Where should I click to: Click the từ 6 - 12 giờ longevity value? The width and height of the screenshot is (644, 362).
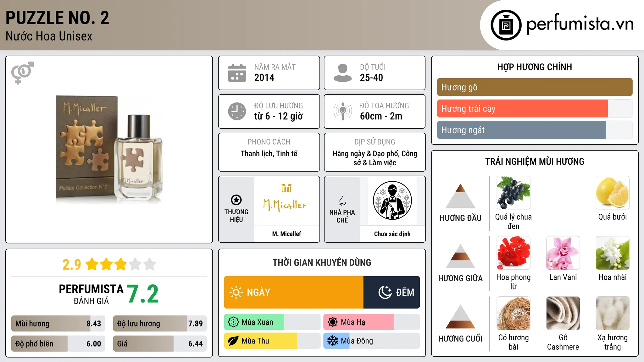click(279, 116)
